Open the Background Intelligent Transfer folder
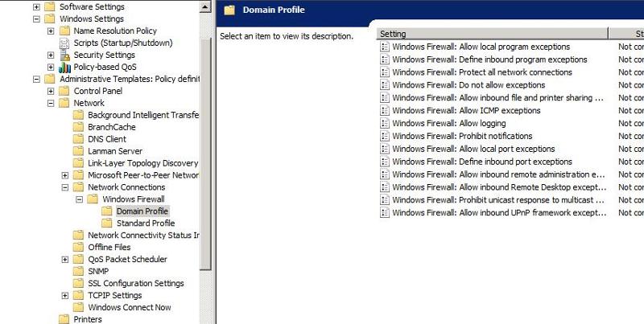 pos(143,115)
